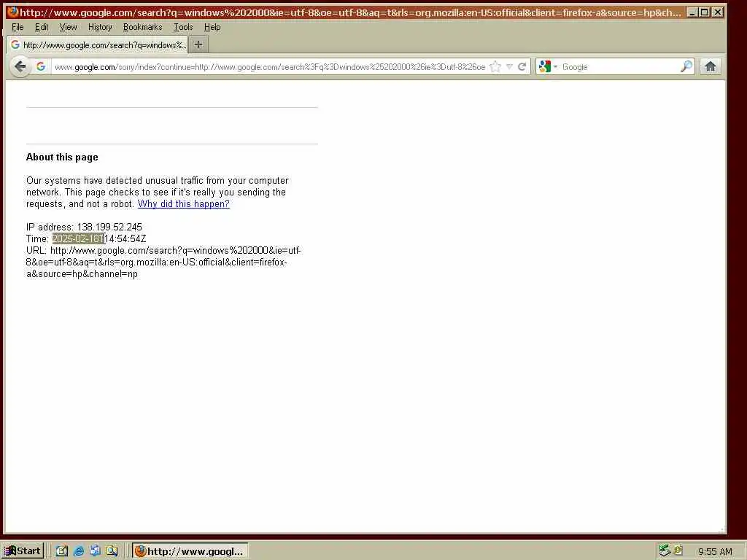The height and width of the screenshot is (560, 747).
Task: Click the Show Desktop quick launch icon
Action: [62, 551]
